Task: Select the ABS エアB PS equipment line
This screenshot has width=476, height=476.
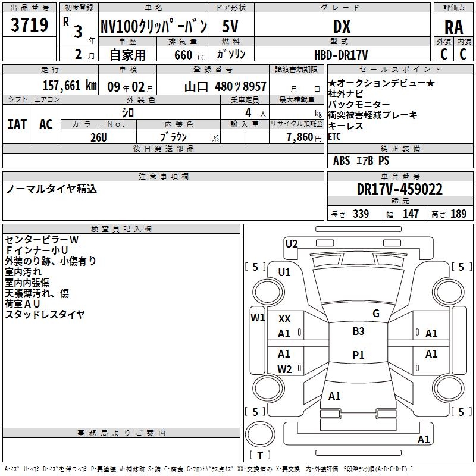Action: point(361,161)
